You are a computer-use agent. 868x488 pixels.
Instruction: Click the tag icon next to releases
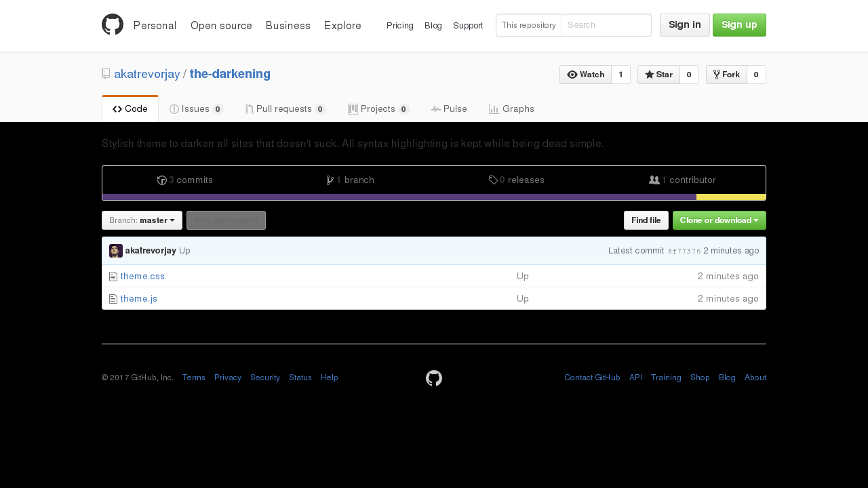(x=493, y=180)
